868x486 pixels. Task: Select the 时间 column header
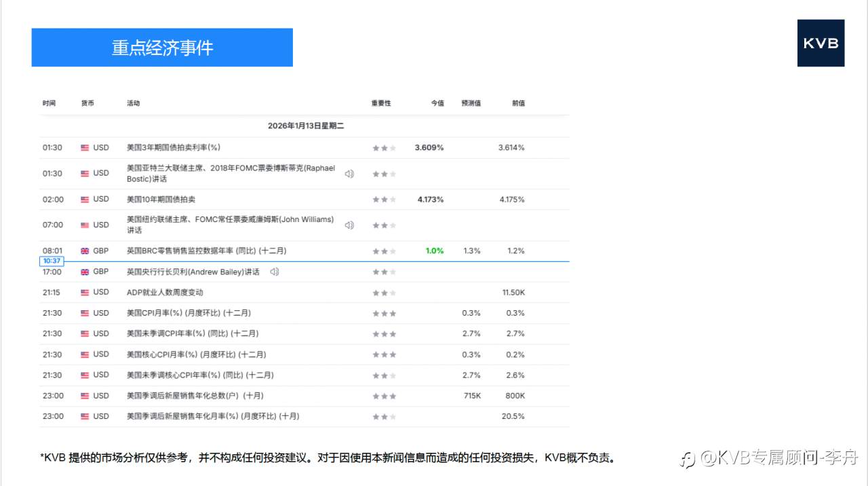pyautogui.click(x=49, y=103)
